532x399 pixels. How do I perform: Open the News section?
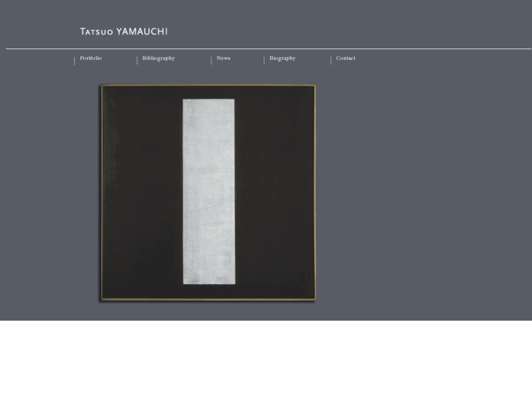point(223,58)
